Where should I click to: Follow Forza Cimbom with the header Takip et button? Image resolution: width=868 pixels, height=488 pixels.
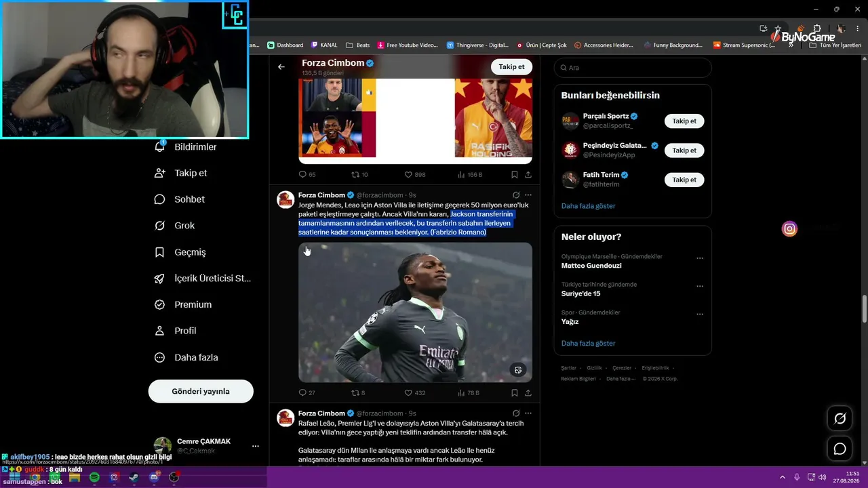pyautogui.click(x=511, y=67)
